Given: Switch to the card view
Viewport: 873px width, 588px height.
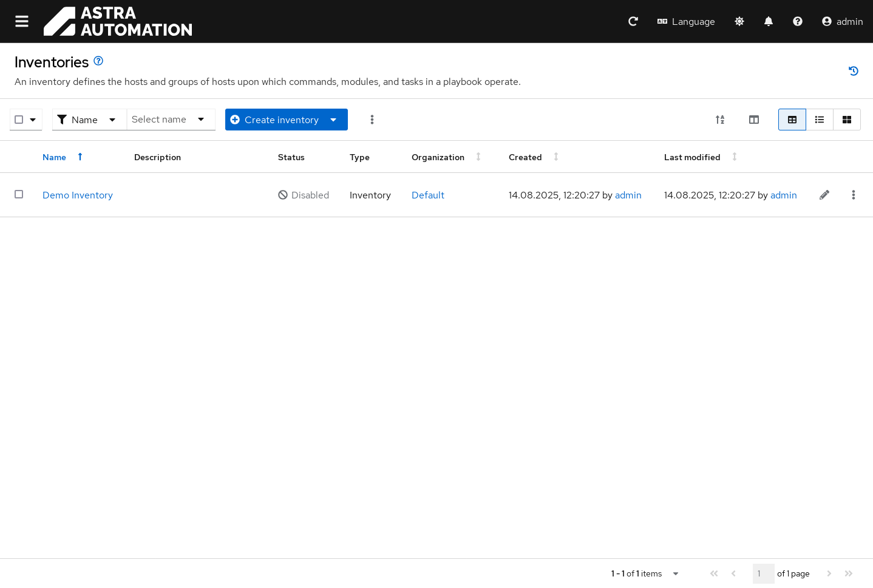Looking at the screenshot, I should pos(846,120).
